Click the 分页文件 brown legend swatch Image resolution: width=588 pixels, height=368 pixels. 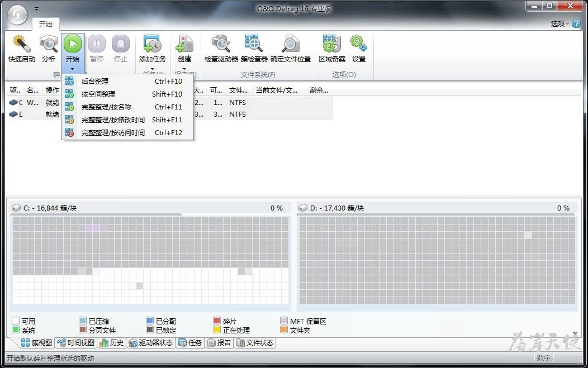point(83,329)
